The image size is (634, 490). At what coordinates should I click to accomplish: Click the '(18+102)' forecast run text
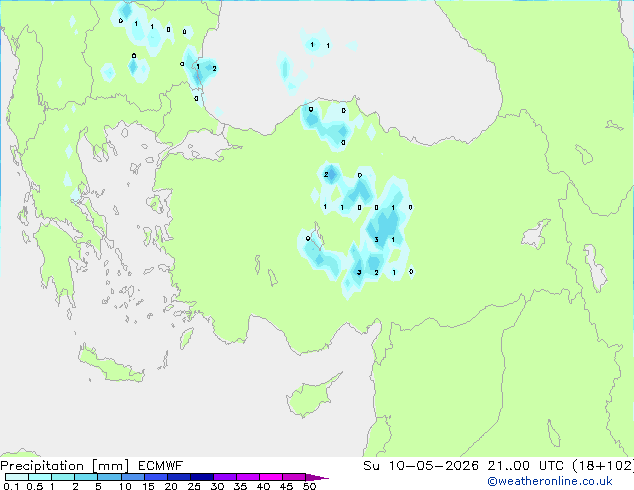[x=603, y=466]
